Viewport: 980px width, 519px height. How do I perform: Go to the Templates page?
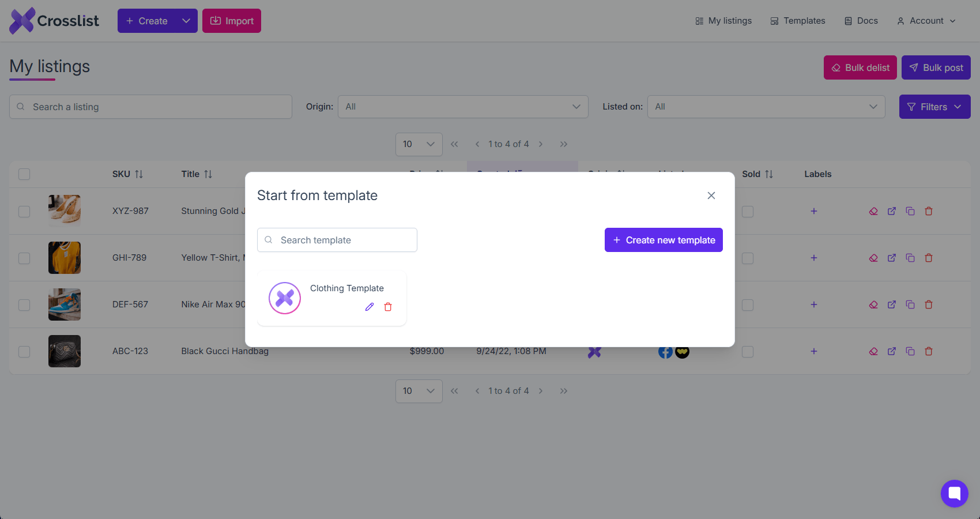pyautogui.click(x=798, y=21)
